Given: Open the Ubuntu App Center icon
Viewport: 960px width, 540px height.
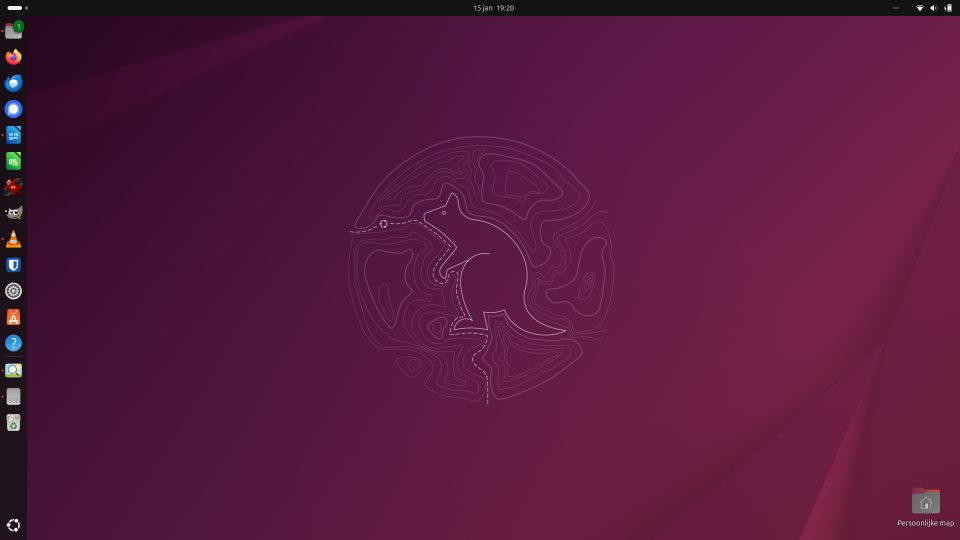Looking at the screenshot, I should pos(13,317).
